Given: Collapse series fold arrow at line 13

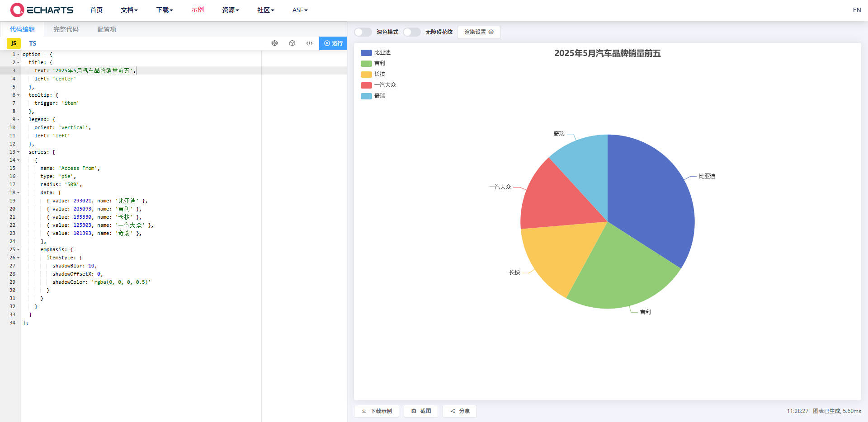Looking at the screenshot, I should (x=18, y=152).
